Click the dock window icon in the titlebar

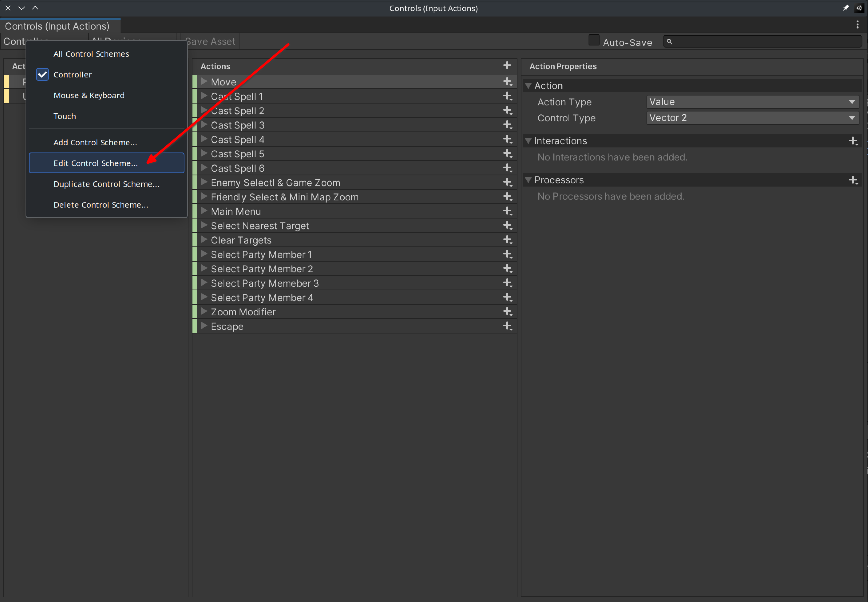pos(859,7)
